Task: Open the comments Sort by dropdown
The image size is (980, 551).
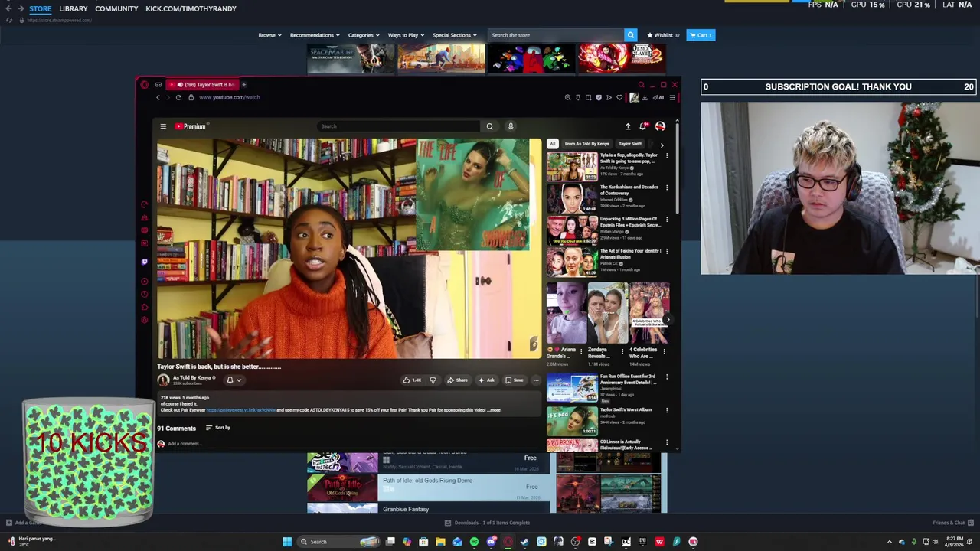Action: (217, 428)
